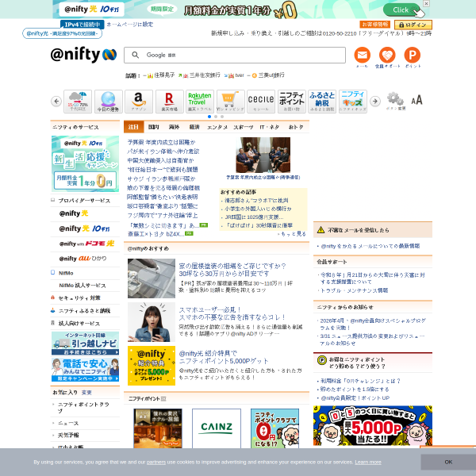Viewport: 476px width, 476px height.
Task: Open the Rakuten Travel tile
Action: (x=200, y=102)
